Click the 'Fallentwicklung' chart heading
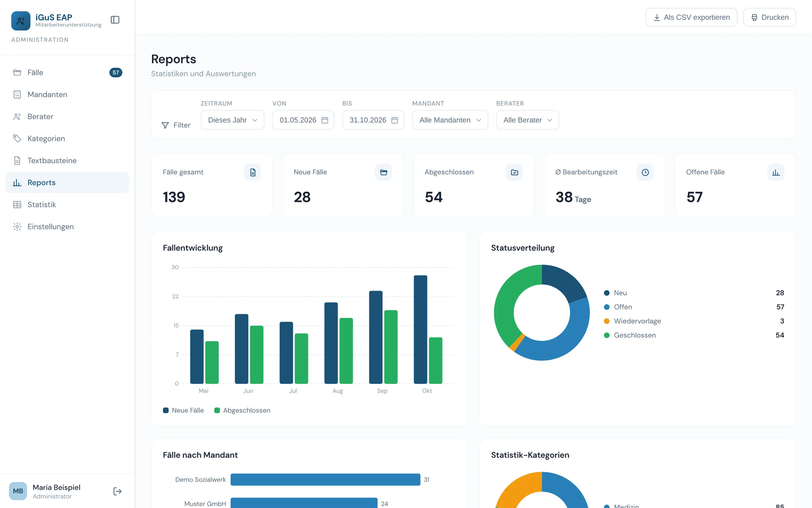The image size is (812, 508). tap(193, 248)
